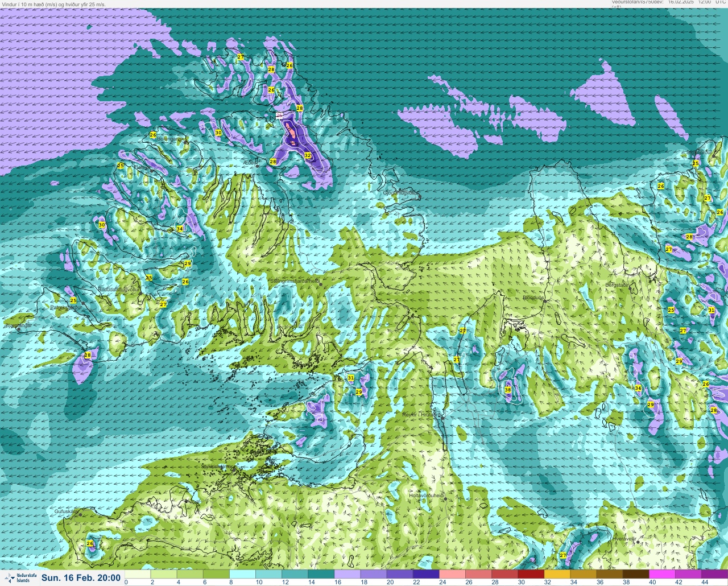
Task: Select the Bolungarvík station label
Action: [x=170, y=139]
